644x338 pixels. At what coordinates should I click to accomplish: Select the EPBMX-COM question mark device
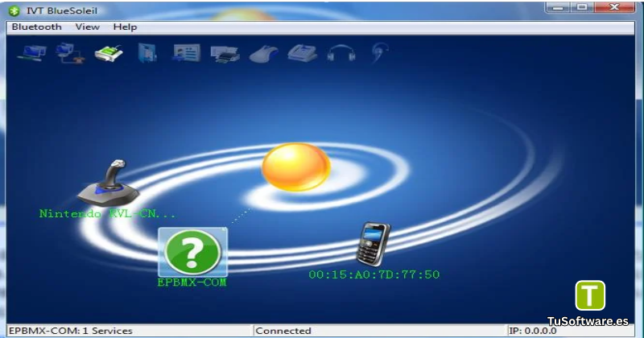(x=192, y=252)
